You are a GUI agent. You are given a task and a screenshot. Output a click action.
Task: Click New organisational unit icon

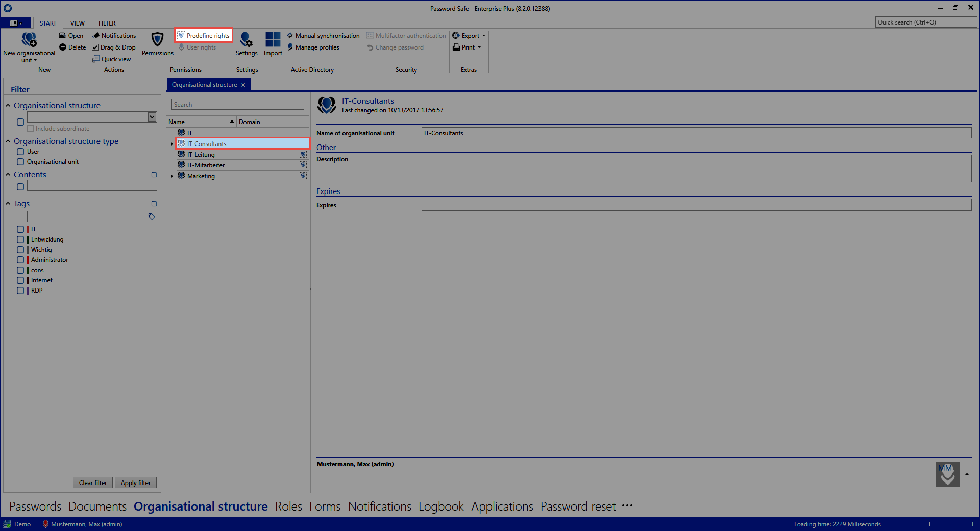(29, 39)
